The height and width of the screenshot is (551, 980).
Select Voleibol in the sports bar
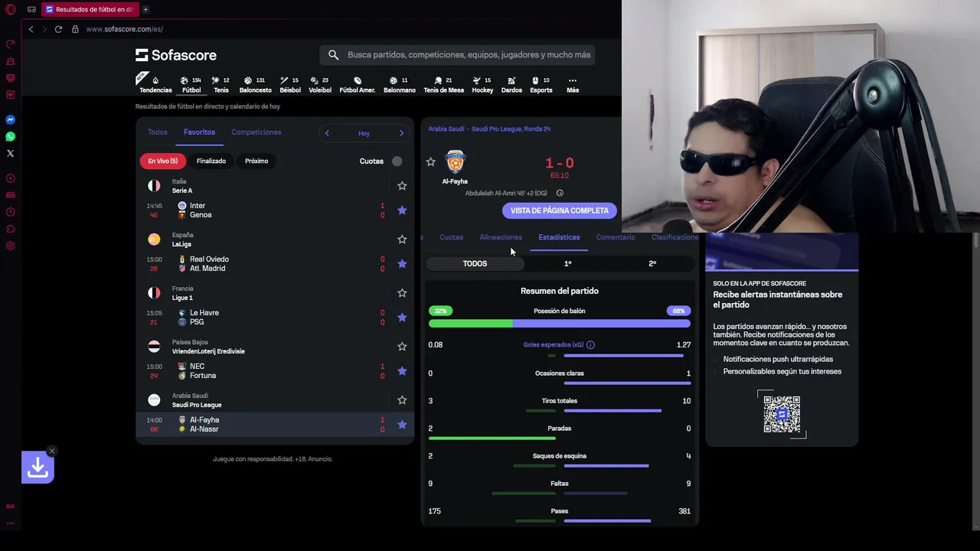(320, 84)
